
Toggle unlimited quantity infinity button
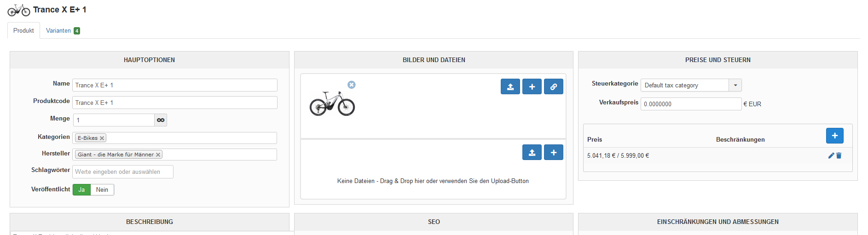coord(160,120)
